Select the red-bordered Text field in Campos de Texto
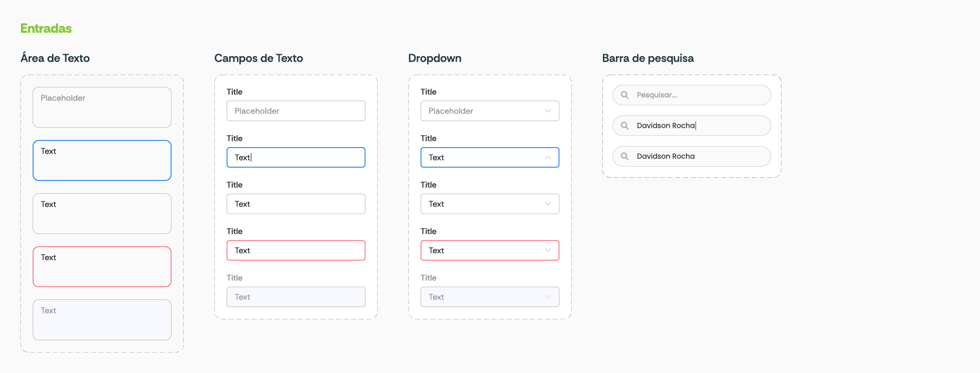Screen dimensions: 980x373 tap(296, 250)
